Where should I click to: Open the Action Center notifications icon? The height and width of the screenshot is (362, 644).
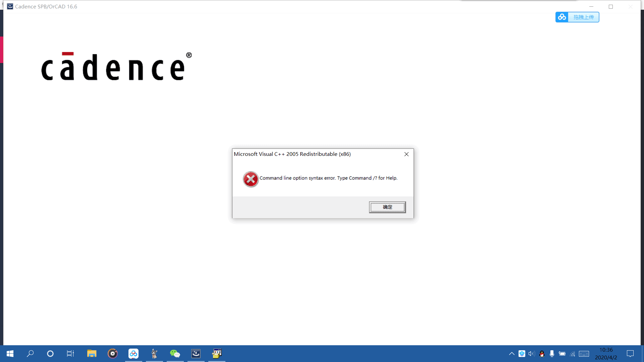click(x=630, y=354)
